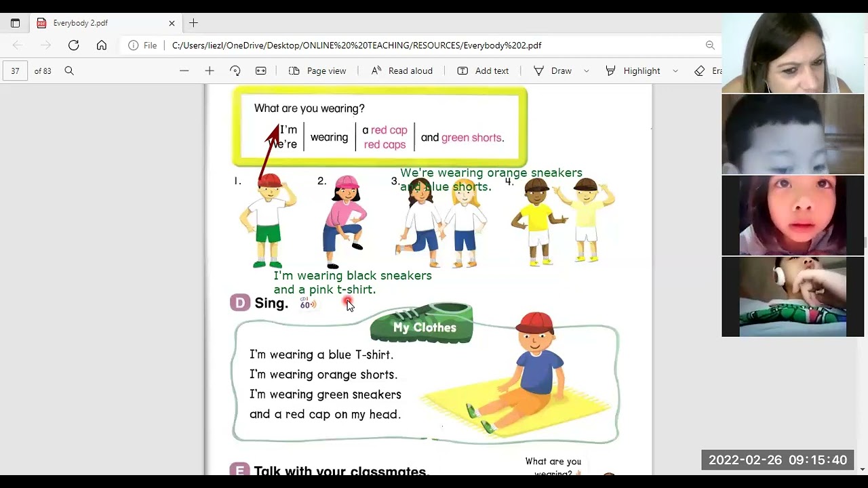868x488 pixels.
Task: Rotate the PDF page
Action: coord(235,70)
